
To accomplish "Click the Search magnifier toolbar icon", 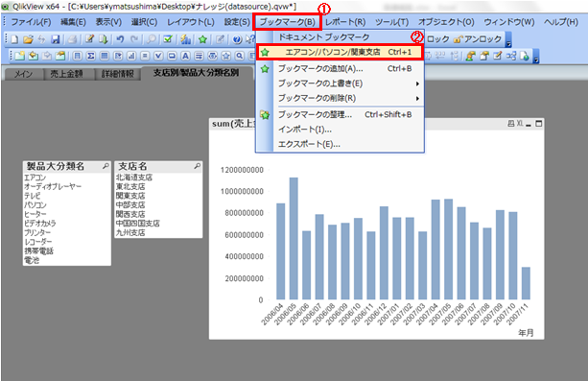I will tap(152, 39).
